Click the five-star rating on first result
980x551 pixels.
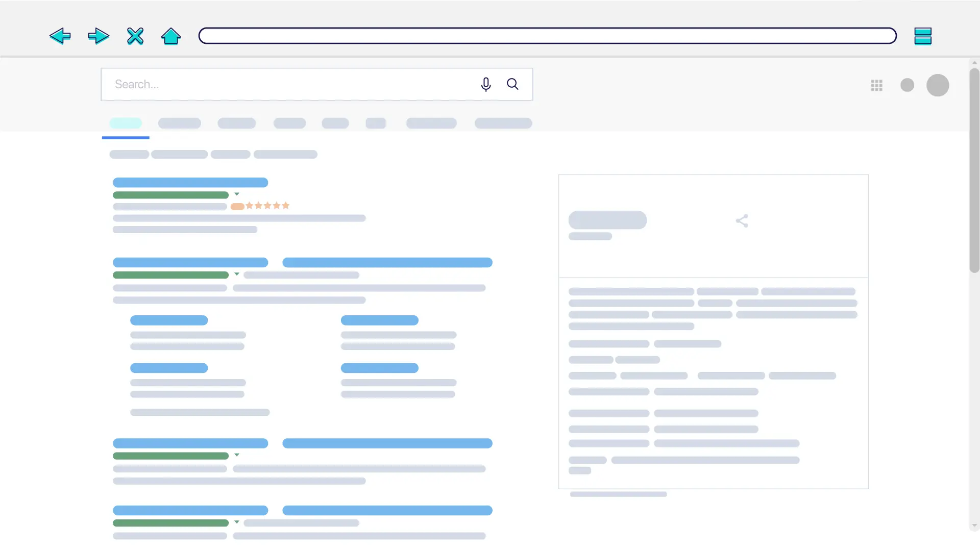267,206
